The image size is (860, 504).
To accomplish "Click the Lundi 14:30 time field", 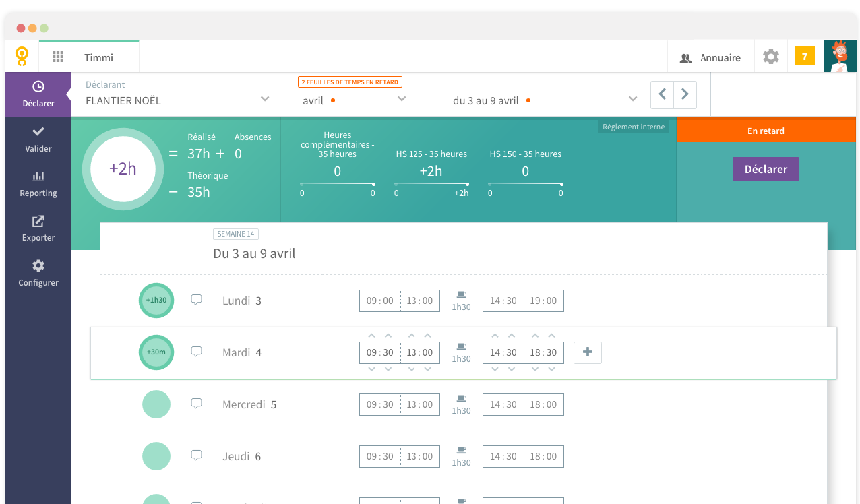I will tap(503, 301).
